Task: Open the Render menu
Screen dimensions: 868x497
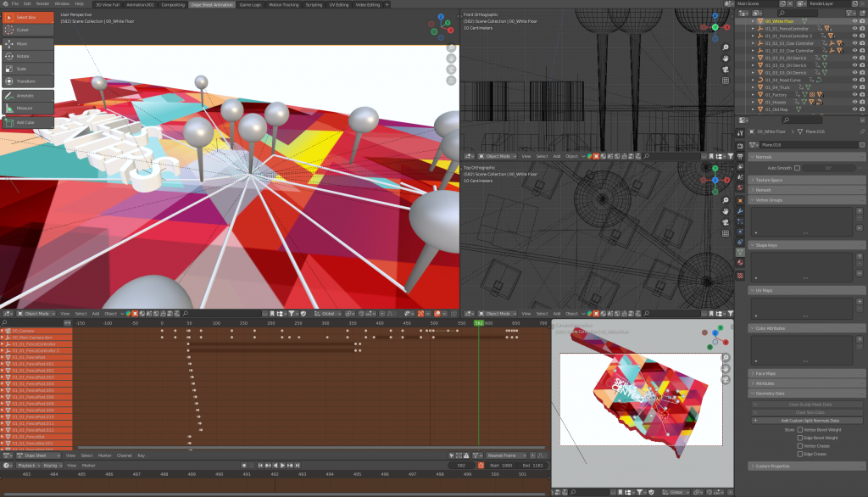Action: tap(42, 4)
